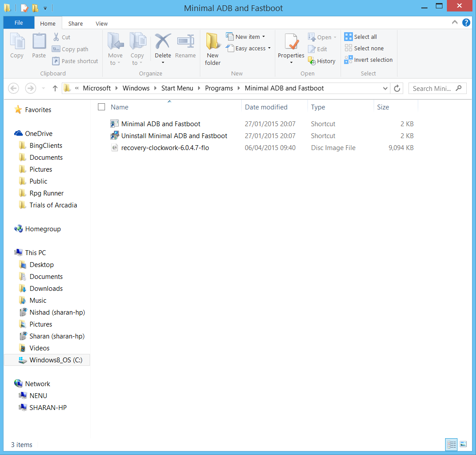This screenshot has height=455, width=476.
Task: Click the Edit ribbon button
Action: pos(318,49)
